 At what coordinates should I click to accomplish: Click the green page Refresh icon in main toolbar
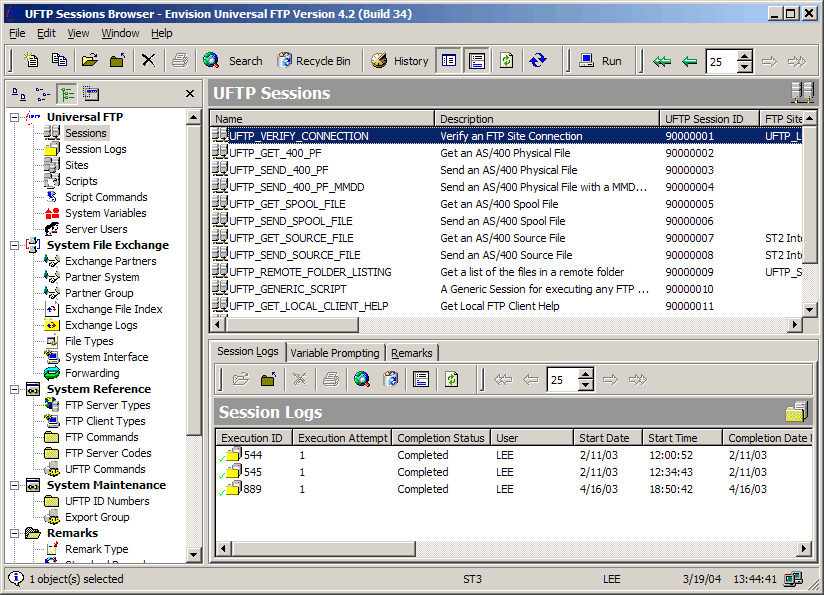(507, 61)
